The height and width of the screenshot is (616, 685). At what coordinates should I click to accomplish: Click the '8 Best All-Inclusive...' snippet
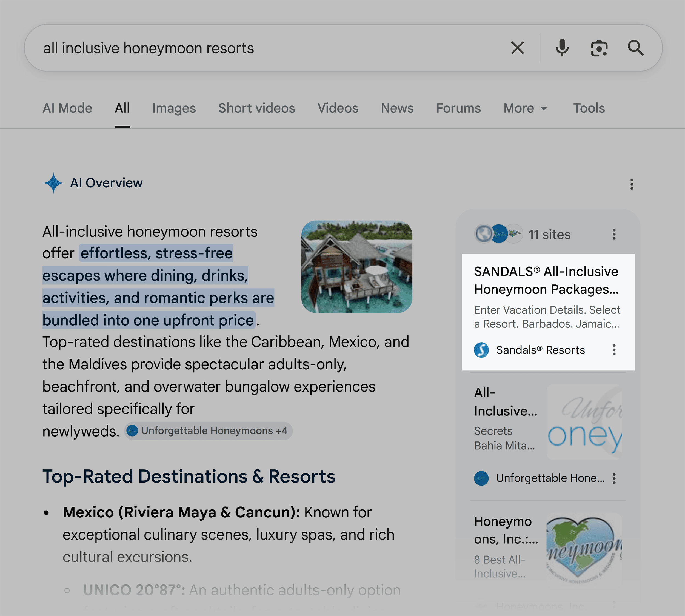click(500, 567)
